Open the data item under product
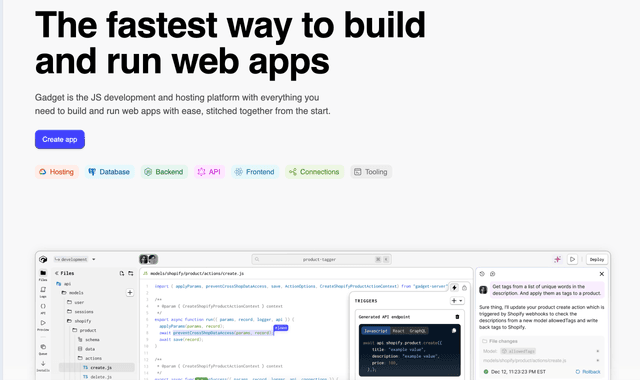This screenshot has height=380, width=640. click(86, 349)
